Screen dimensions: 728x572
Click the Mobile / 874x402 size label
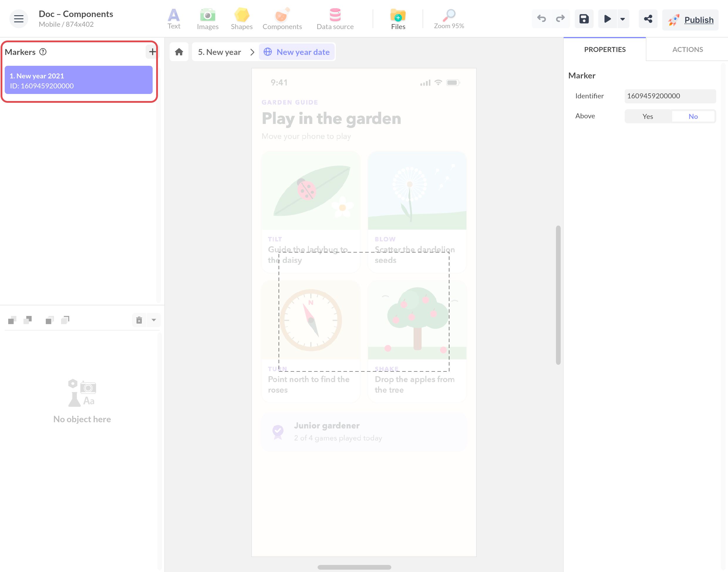click(x=66, y=24)
